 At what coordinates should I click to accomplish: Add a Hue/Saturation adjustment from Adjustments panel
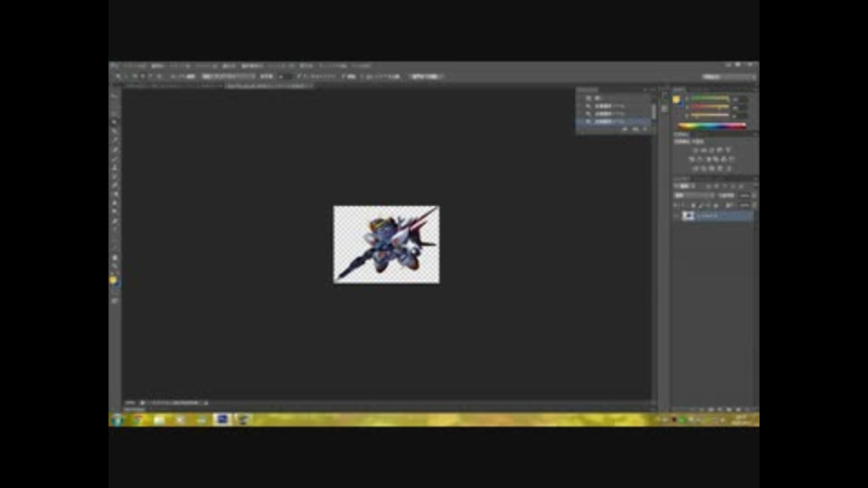click(x=692, y=159)
